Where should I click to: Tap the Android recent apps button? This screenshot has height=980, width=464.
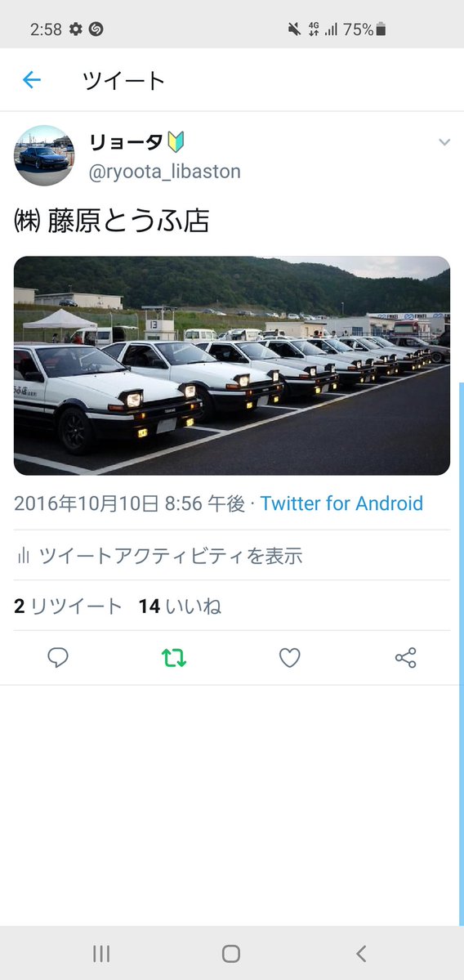tap(101, 953)
